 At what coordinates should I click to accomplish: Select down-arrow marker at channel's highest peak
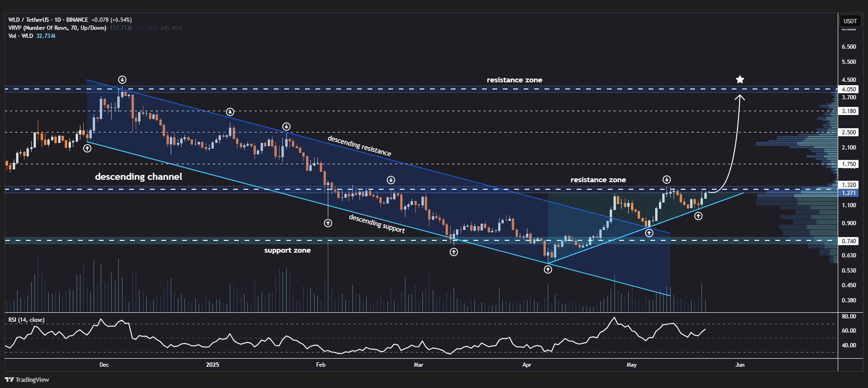(122, 79)
